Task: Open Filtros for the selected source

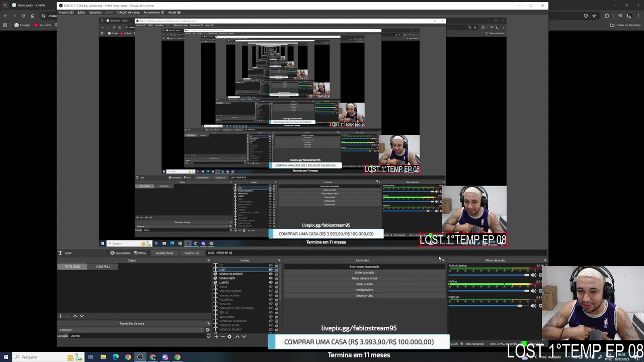Action: pos(140,253)
